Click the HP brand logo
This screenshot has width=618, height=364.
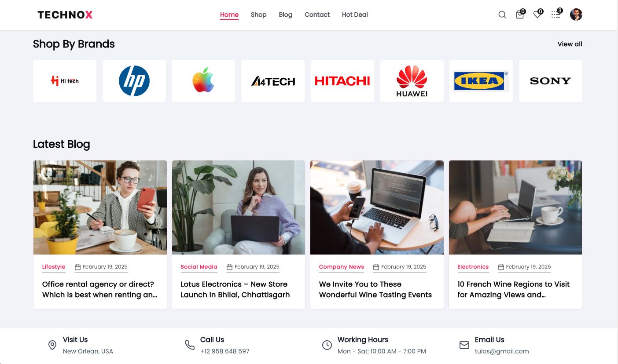[134, 81]
